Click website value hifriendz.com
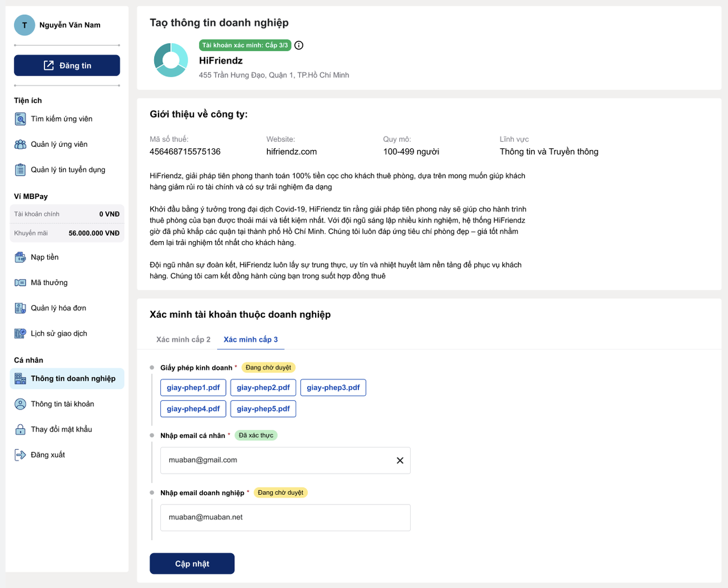 tap(292, 152)
